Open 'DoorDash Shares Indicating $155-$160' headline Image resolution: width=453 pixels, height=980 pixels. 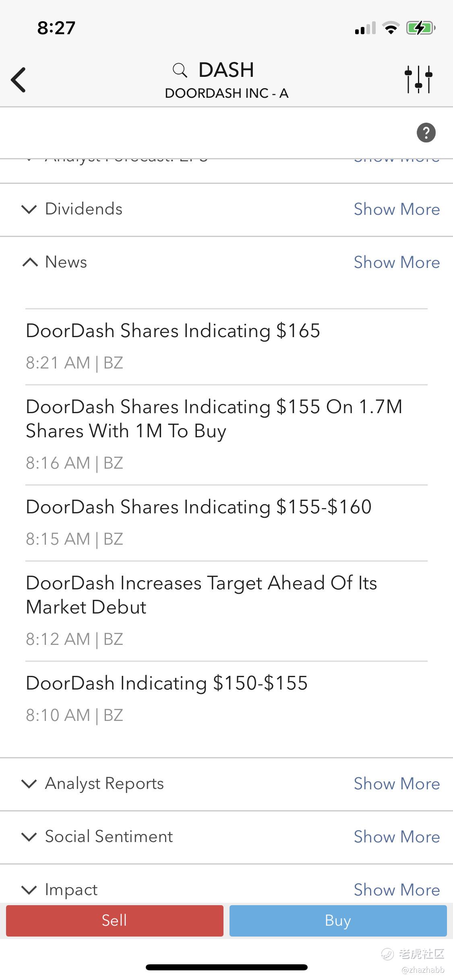199,507
